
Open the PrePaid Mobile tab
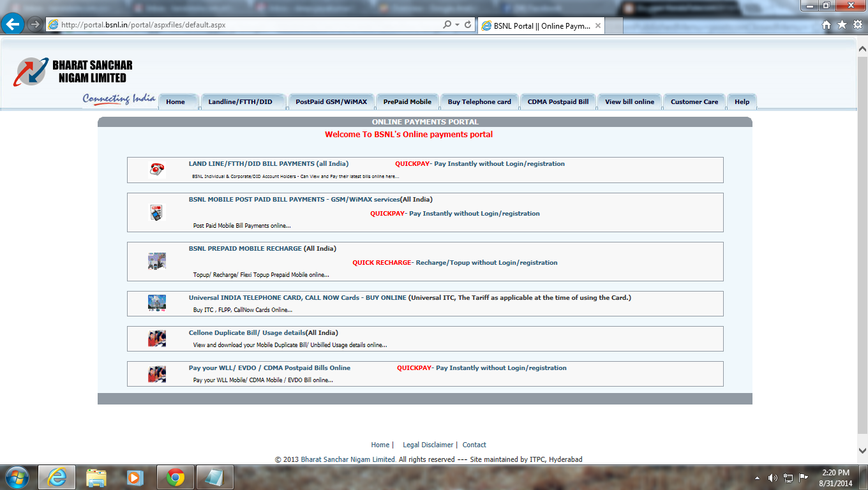pyautogui.click(x=407, y=101)
